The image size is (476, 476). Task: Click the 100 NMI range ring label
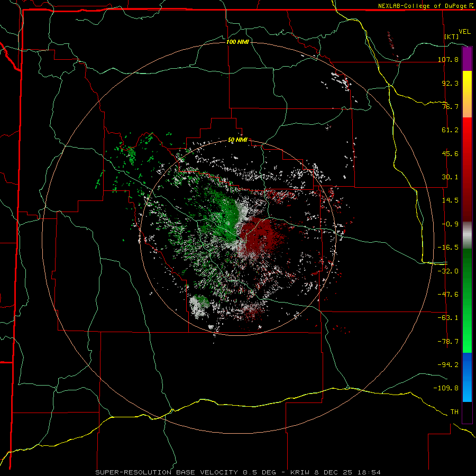tap(237, 42)
